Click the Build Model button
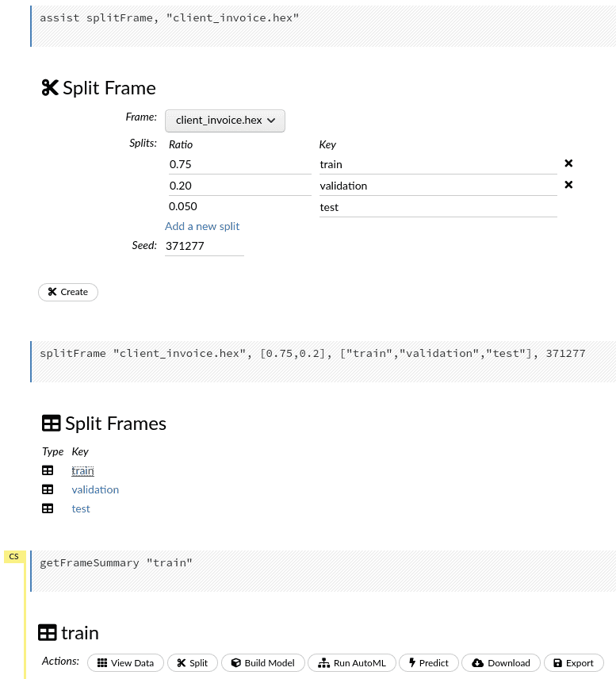 [x=262, y=663]
